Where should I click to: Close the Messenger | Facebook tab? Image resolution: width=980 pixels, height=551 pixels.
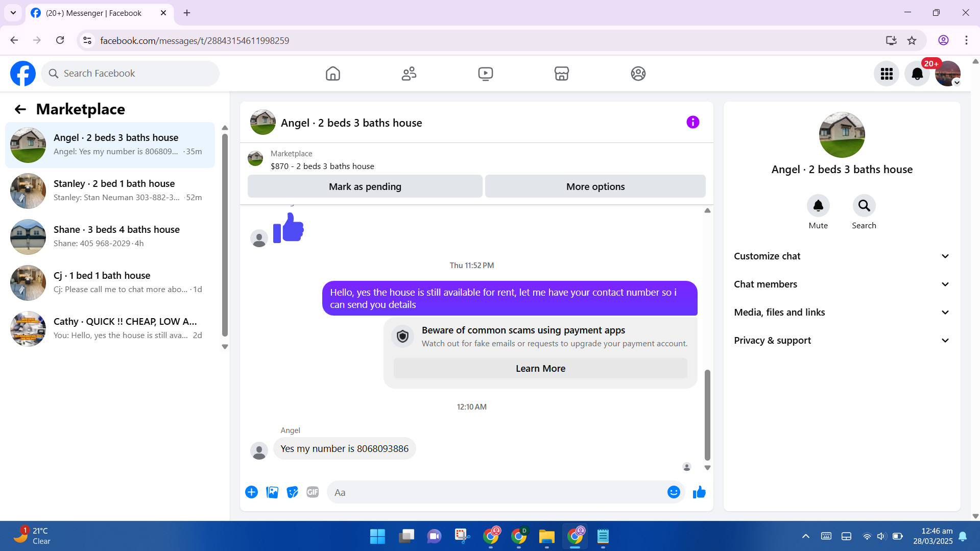(x=163, y=13)
